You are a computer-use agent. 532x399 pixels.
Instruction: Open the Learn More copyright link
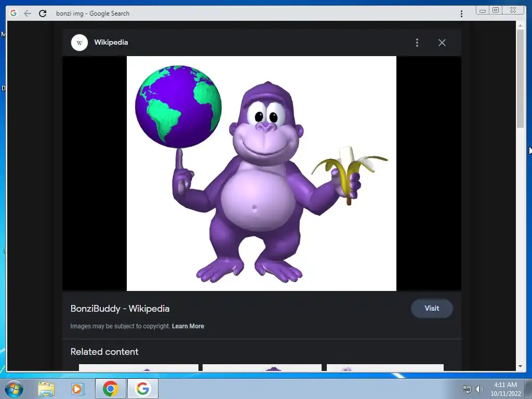pos(188,326)
